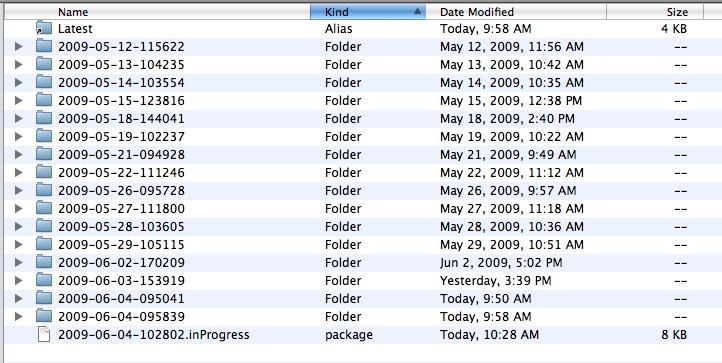The image size is (722, 363).
Task: Expand the 2009-05-27-111800 disclosure triangle
Action: pos(18,208)
